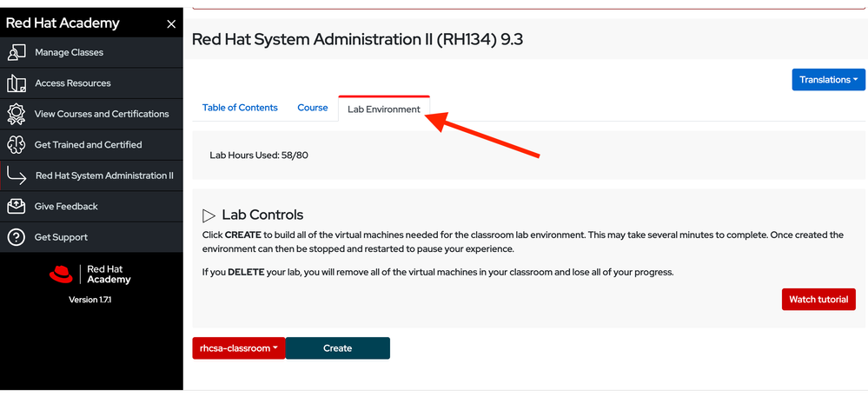
Task: Click the Watch tutorial button
Action: pos(818,300)
